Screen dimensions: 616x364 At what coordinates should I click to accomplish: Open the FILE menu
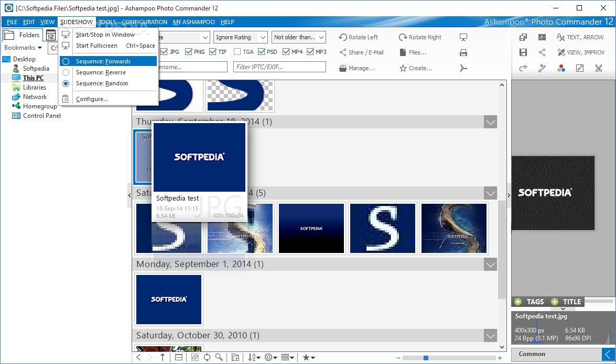coord(12,22)
